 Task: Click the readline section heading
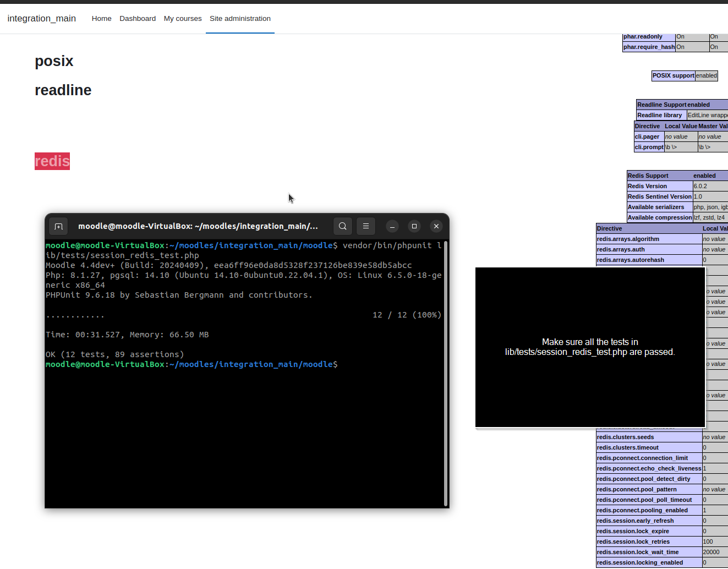pyautogui.click(x=63, y=90)
